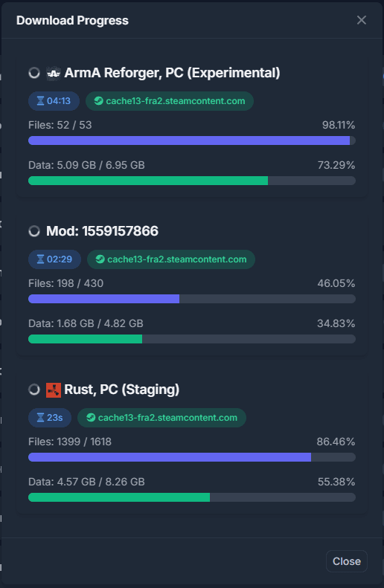Click the 23s remaining time badge
This screenshot has width=384, height=588.
pyautogui.click(x=50, y=418)
